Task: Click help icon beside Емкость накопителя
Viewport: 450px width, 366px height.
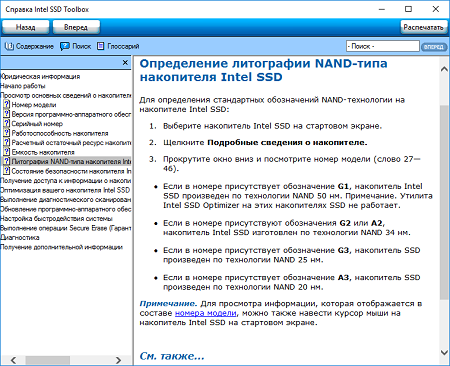Action: click(6, 152)
